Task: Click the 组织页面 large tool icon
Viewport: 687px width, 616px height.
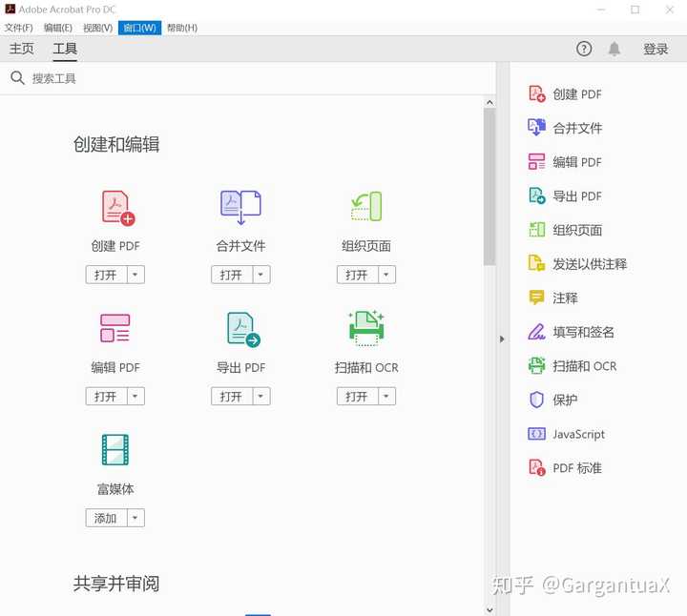Action: point(366,206)
